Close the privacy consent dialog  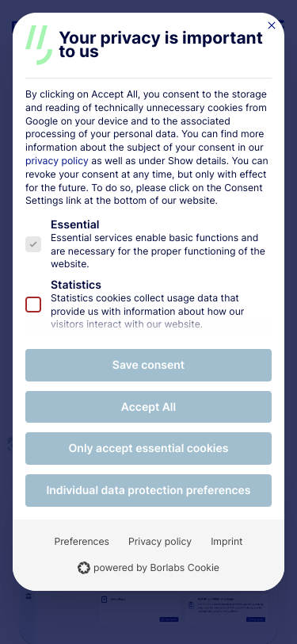click(271, 25)
